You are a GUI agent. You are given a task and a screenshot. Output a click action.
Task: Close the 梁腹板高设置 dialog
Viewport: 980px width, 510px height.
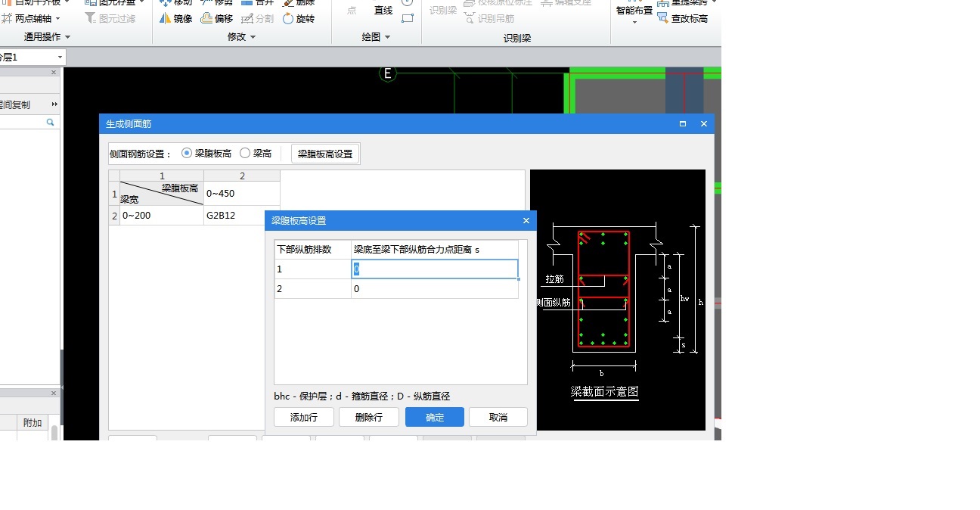point(526,221)
